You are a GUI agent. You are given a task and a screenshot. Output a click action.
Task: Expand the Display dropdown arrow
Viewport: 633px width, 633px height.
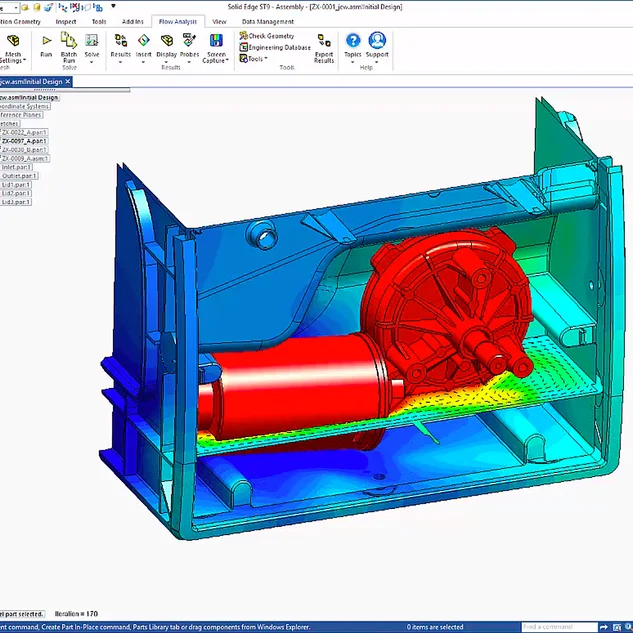click(166, 62)
